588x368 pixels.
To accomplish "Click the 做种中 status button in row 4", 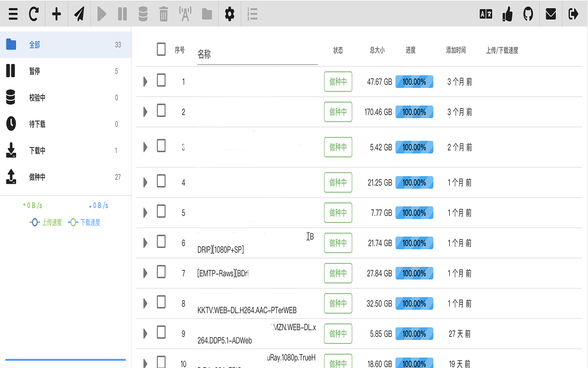I will coord(338,183).
